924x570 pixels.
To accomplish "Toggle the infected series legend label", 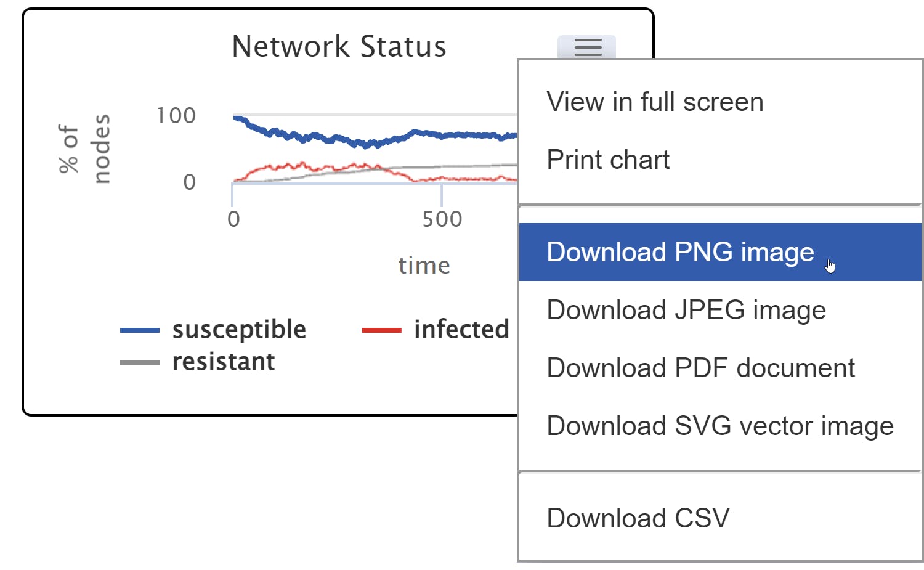I will (x=461, y=330).
